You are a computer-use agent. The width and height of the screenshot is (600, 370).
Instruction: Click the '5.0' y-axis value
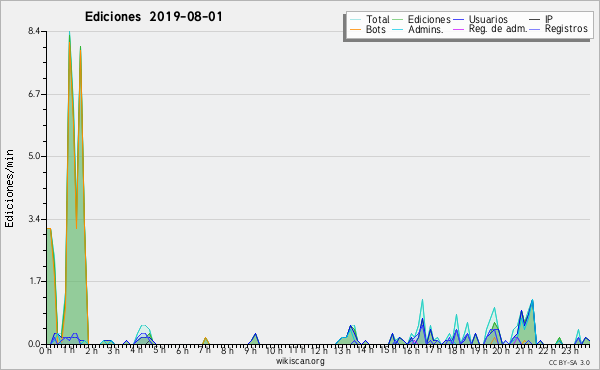[34, 156]
